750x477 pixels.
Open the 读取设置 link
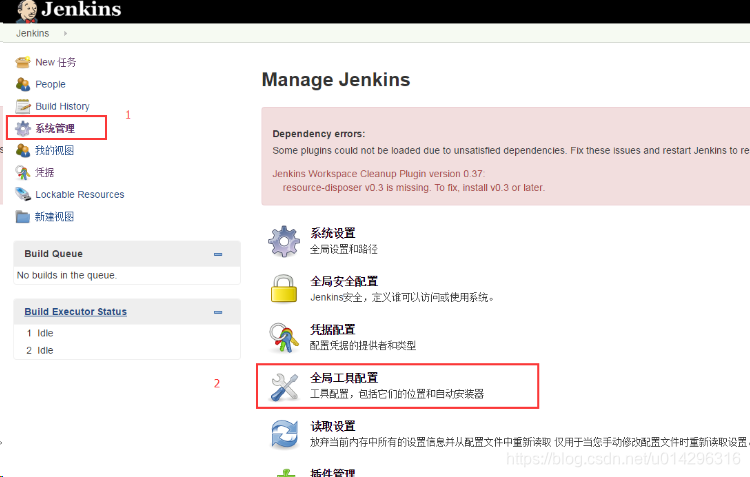[x=333, y=426]
